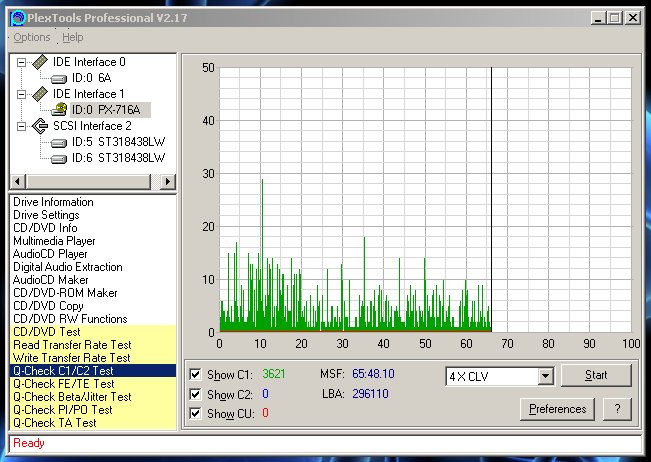Open the Help menu

(x=73, y=38)
